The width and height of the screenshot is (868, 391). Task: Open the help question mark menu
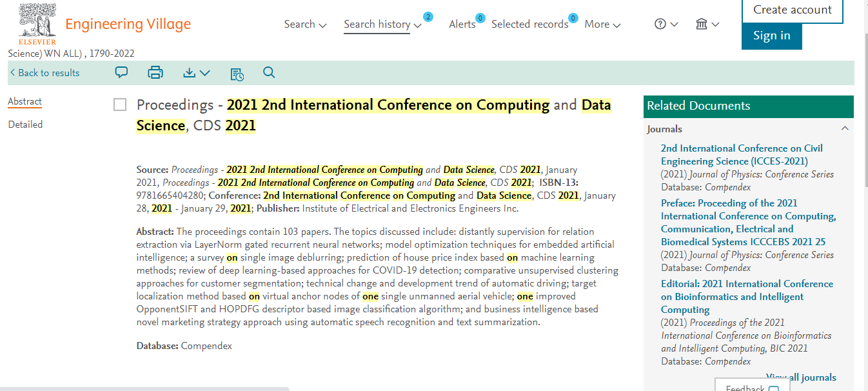[x=666, y=25]
